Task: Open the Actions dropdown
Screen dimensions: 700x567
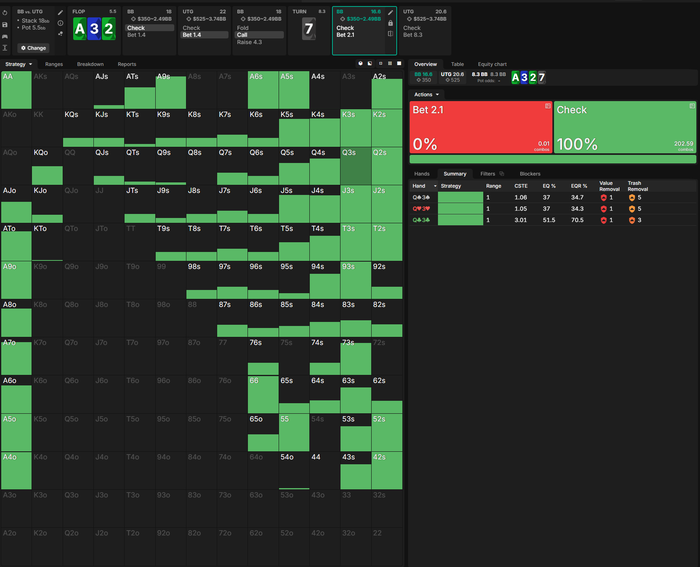Action: [x=426, y=95]
